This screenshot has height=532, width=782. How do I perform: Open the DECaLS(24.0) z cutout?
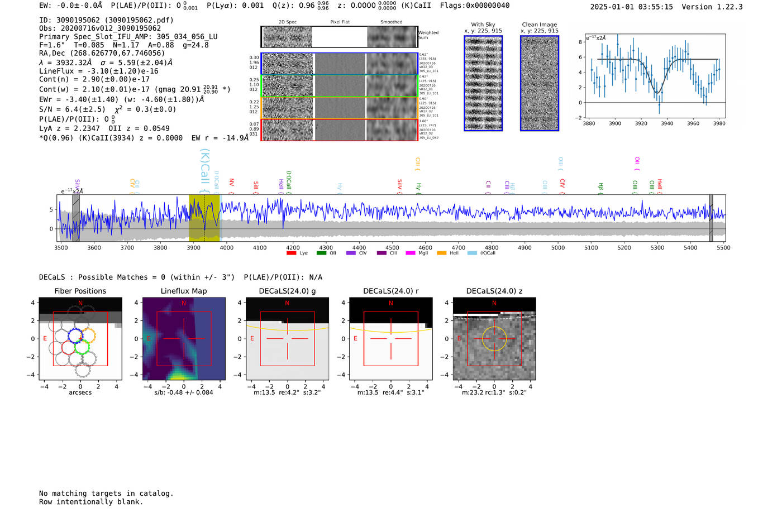pos(494,338)
